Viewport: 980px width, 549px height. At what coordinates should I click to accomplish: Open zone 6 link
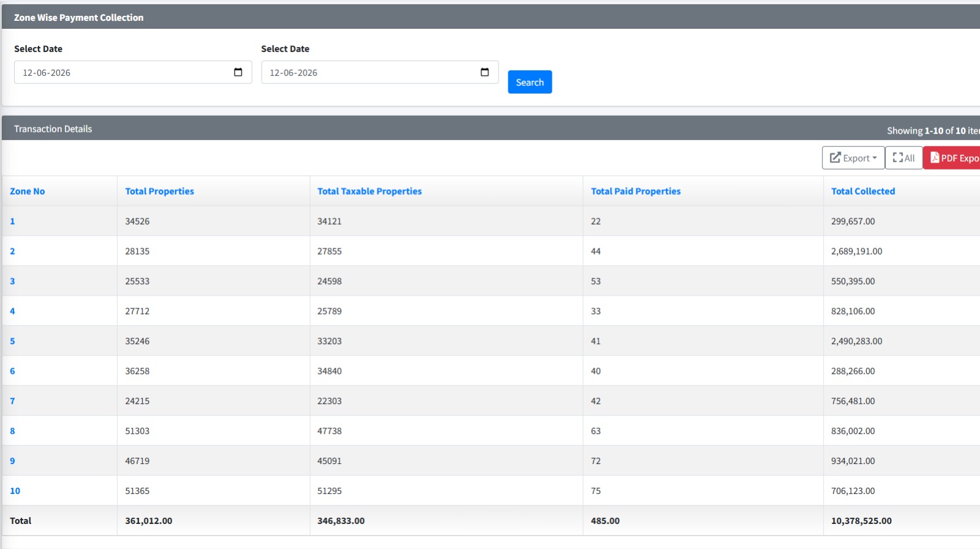point(12,371)
